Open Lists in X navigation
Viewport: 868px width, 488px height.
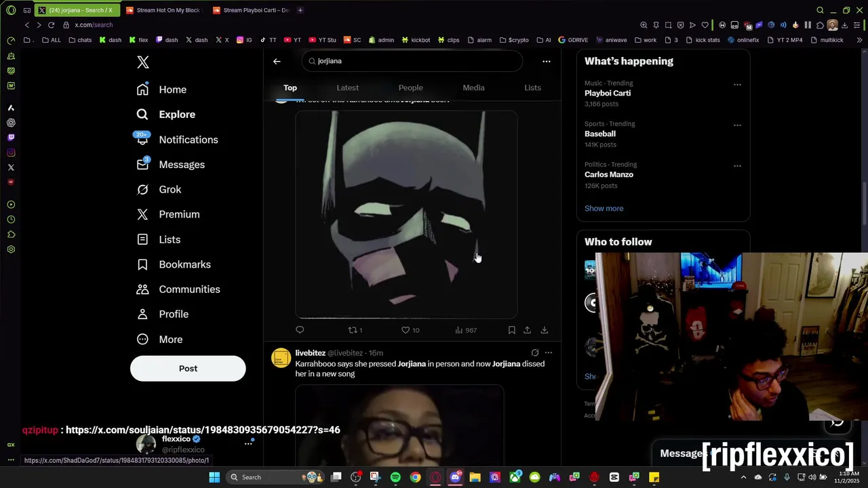click(x=158, y=239)
